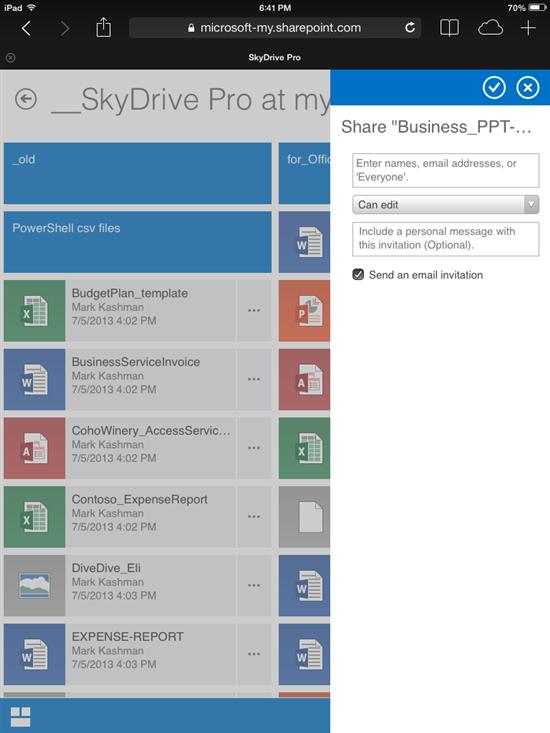Open more options for BusinessServiceInvoice
The width and height of the screenshot is (550, 733).
pos(254,379)
